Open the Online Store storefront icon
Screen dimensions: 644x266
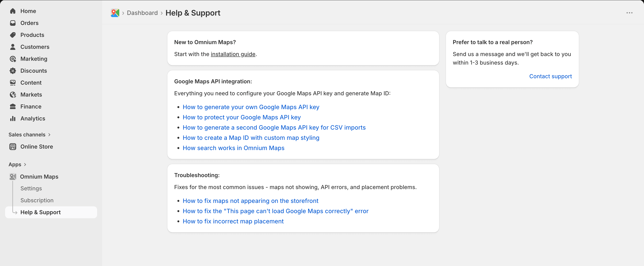pos(13,147)
